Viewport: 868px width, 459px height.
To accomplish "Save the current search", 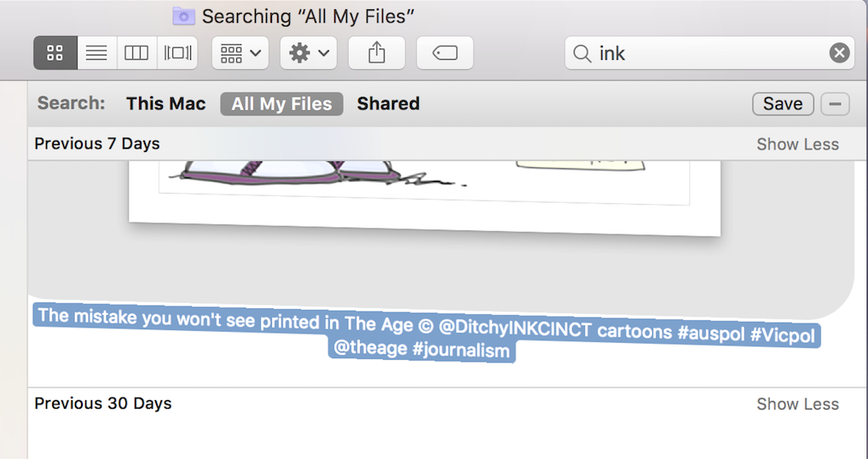I will [783, 104].
